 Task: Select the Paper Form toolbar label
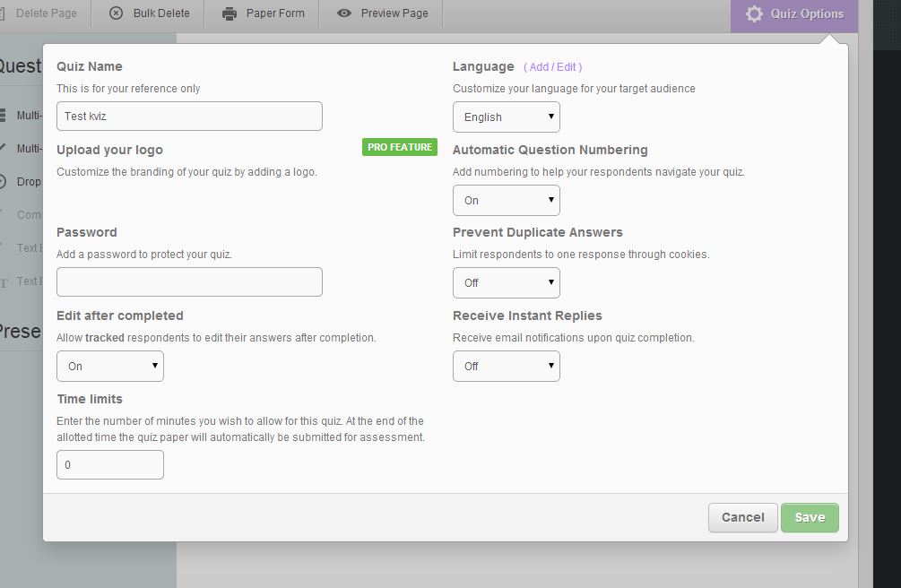click(275, 13)
